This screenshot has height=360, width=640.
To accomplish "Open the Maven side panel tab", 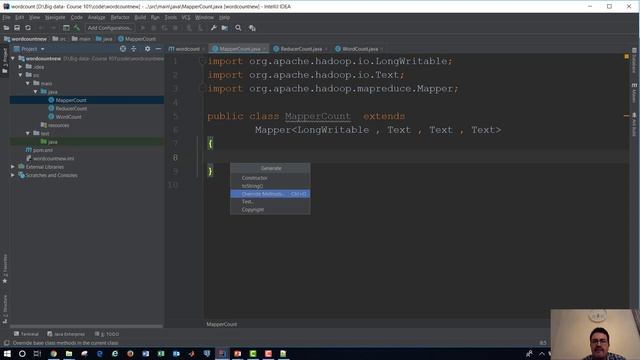I will (634, 93).
